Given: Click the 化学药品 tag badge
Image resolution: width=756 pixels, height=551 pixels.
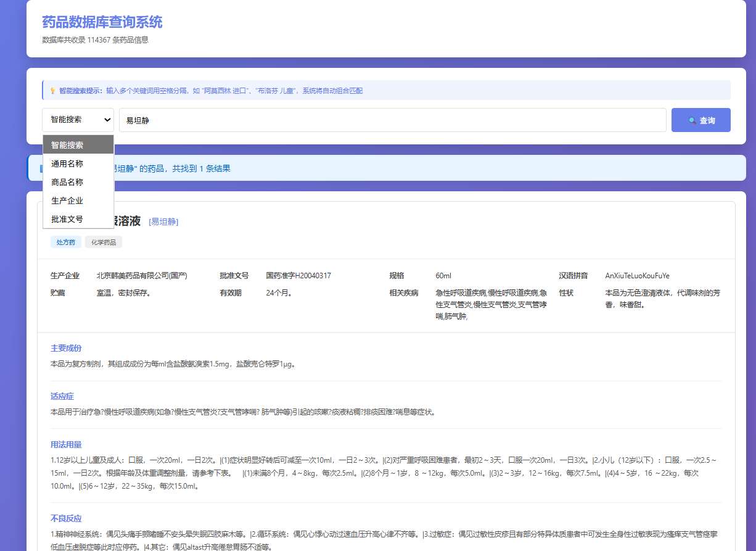Looking at the screenshot, I should 104,242.
